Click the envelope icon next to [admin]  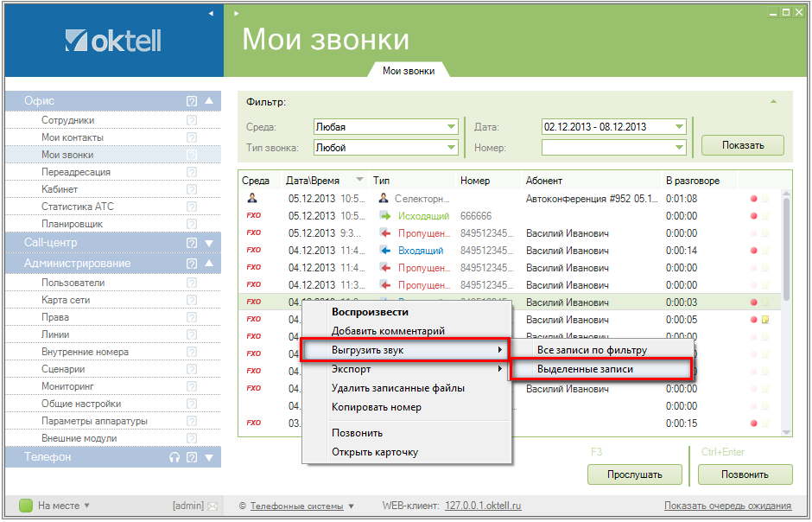click(x=213, y=506)
